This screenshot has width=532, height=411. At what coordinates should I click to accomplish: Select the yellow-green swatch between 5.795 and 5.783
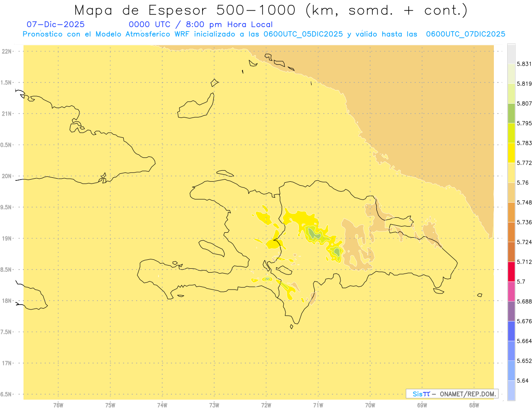pyautogui.click(x=511, y=133)
